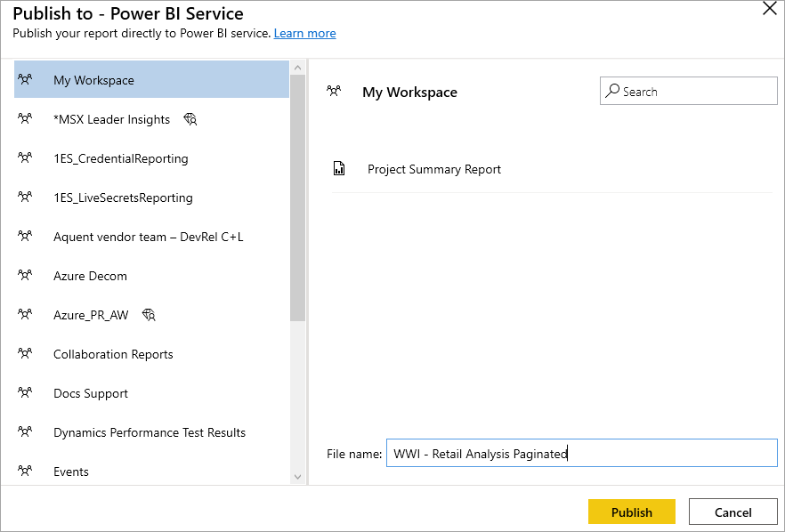This screenshot has width=785, height=532.
Task: Choose the Docs Support workspace
Action: 90,392
